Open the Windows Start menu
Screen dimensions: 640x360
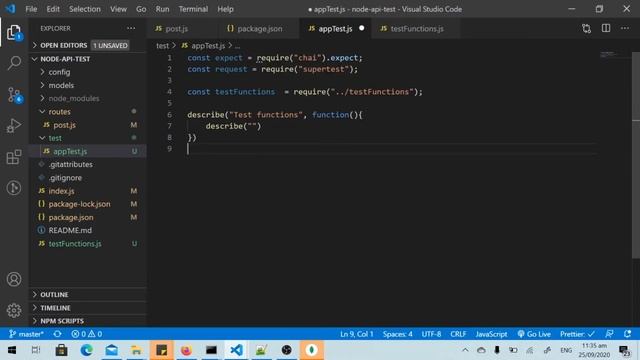coord(12,350)
